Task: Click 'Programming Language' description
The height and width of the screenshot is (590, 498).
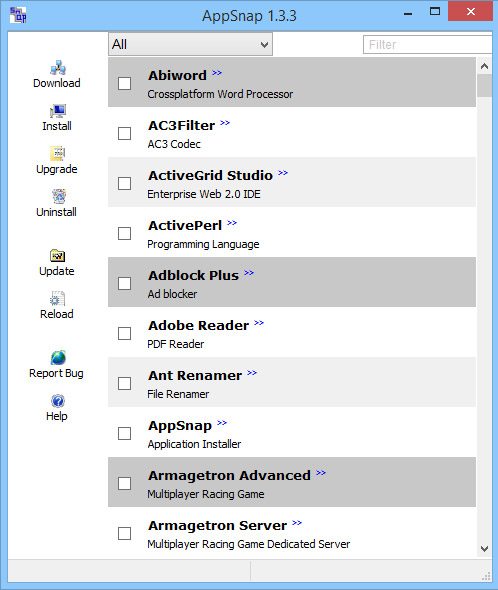Action: [203, 245]
